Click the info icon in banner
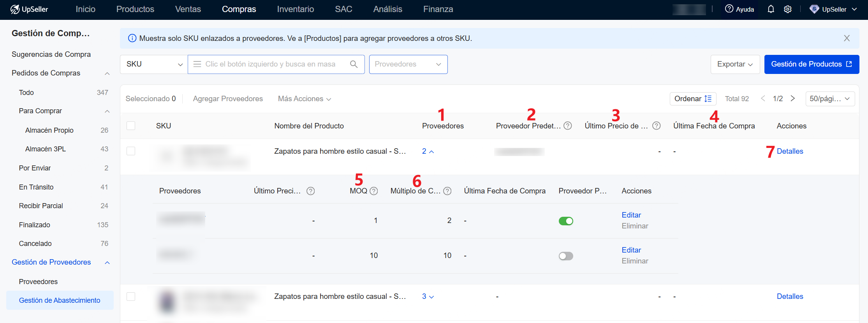The width and height of the screenshot is (868, 323). pos(132,38)
